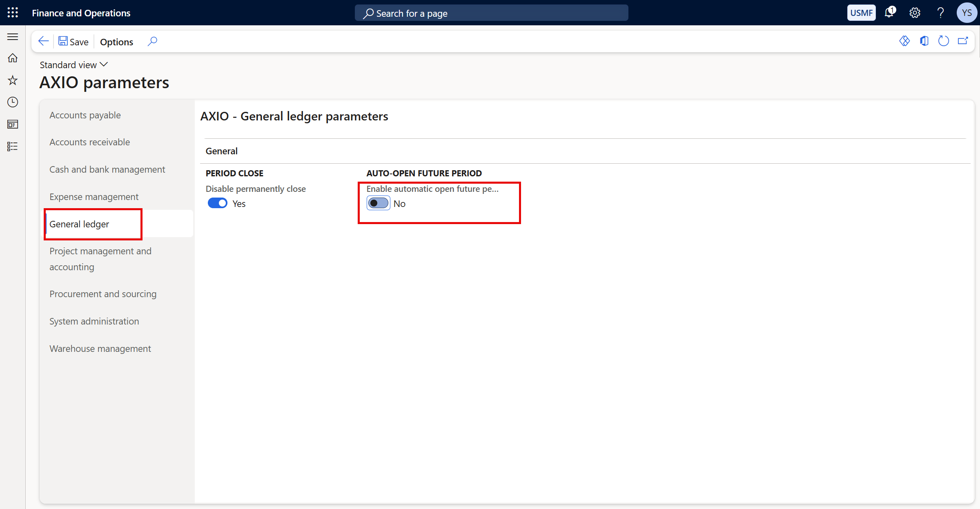Viewport: 980px width, 509px height.
Task: Disable the permanently close toggle
Action: tap(218, 203)
